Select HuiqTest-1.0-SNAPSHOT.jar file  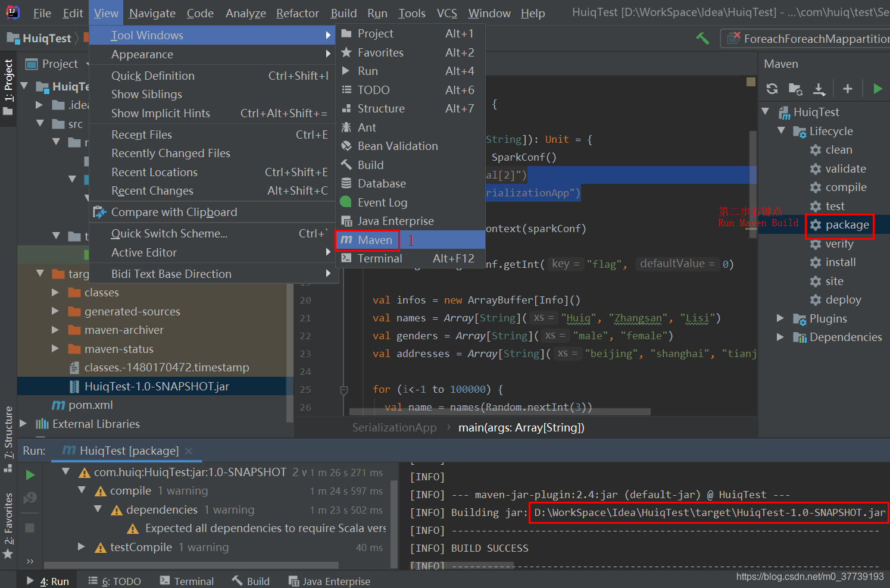[157, 387]
